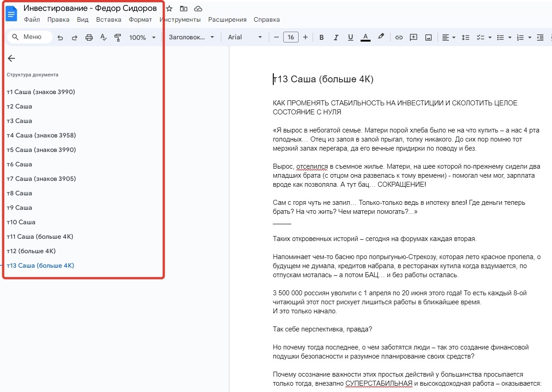Jump to outline heading т3 Саша
Screen dimensions: 552x392
[19, 121]
